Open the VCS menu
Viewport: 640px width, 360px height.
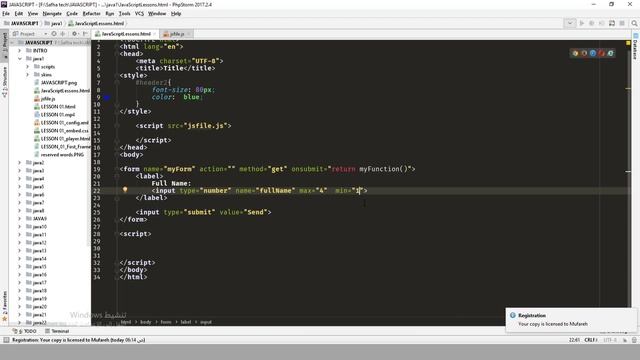pos(139,13)
